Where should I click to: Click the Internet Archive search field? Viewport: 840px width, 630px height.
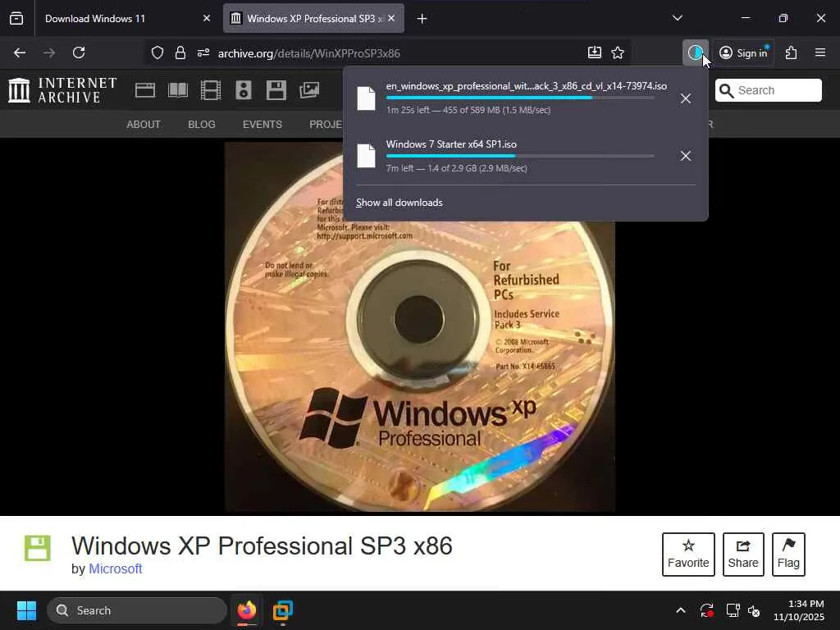[768, 90]
